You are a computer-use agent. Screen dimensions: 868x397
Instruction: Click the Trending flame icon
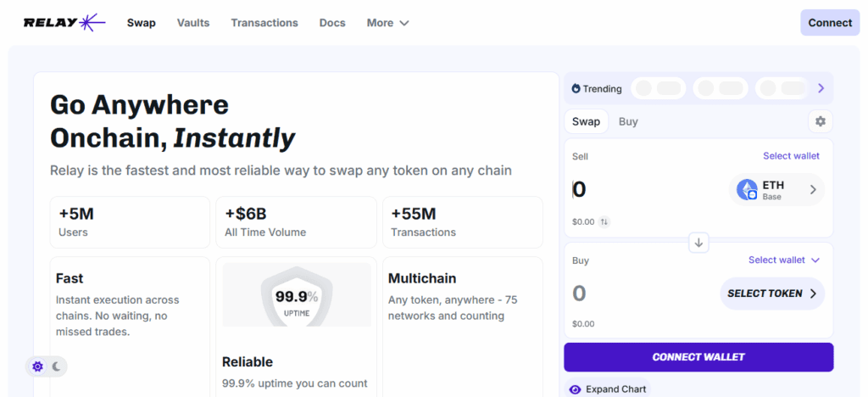click(x=576, y=88)
